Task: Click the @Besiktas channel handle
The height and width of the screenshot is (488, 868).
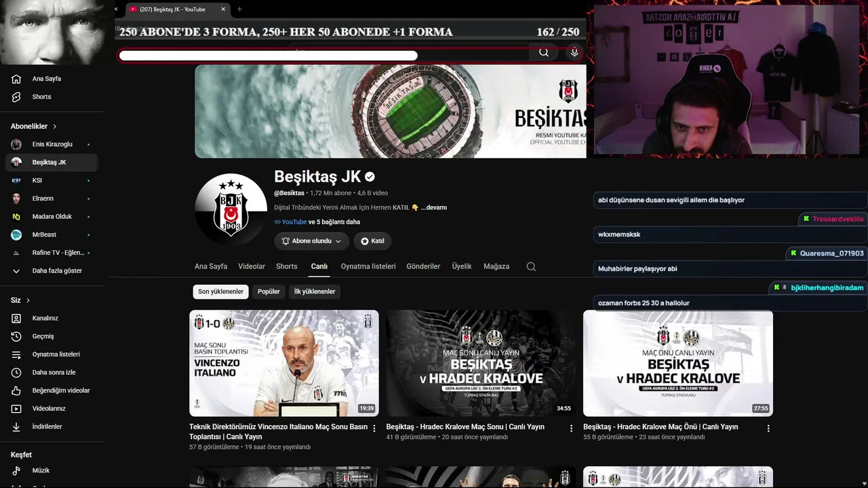Action: tap(289, 193)
